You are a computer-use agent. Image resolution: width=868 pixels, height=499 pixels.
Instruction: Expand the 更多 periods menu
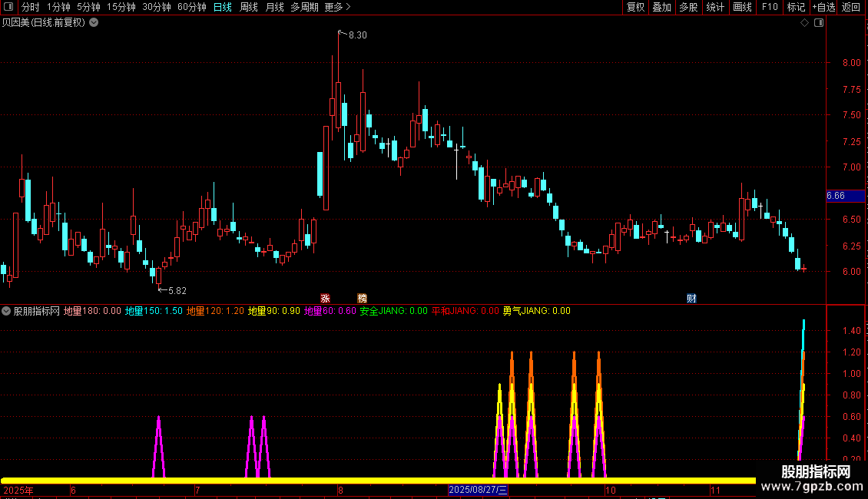point(337,7)
